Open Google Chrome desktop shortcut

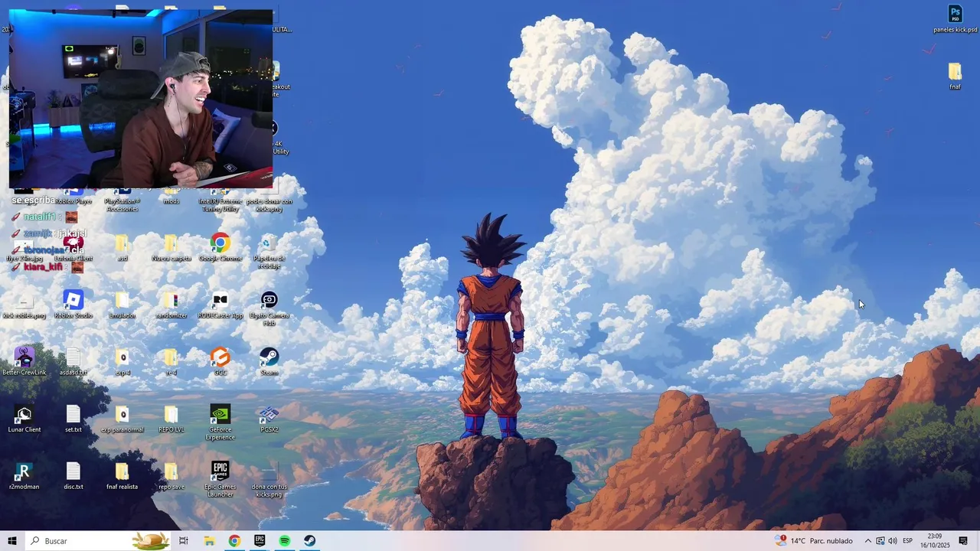220,248
